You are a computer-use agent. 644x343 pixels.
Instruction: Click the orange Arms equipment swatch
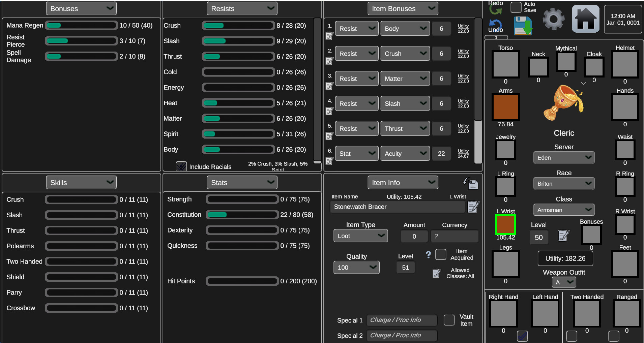click(x=505, y=107)
